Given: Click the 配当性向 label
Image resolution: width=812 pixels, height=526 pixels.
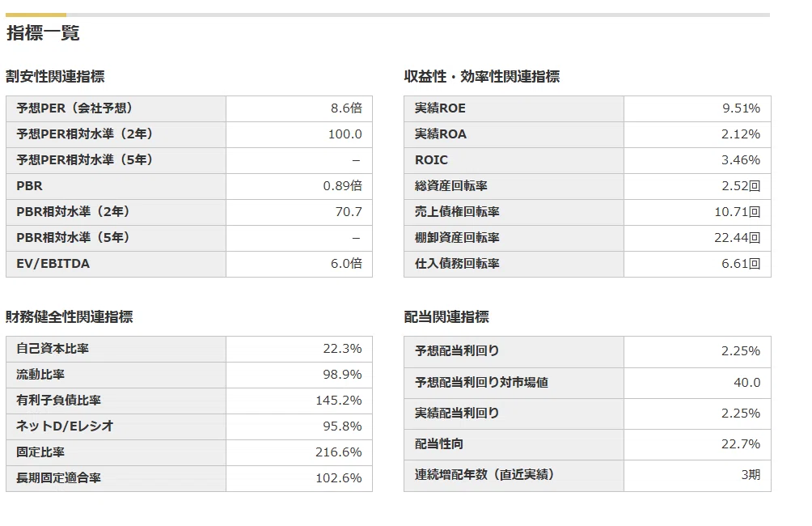Looking at the screenshot, I should (439, 444).
